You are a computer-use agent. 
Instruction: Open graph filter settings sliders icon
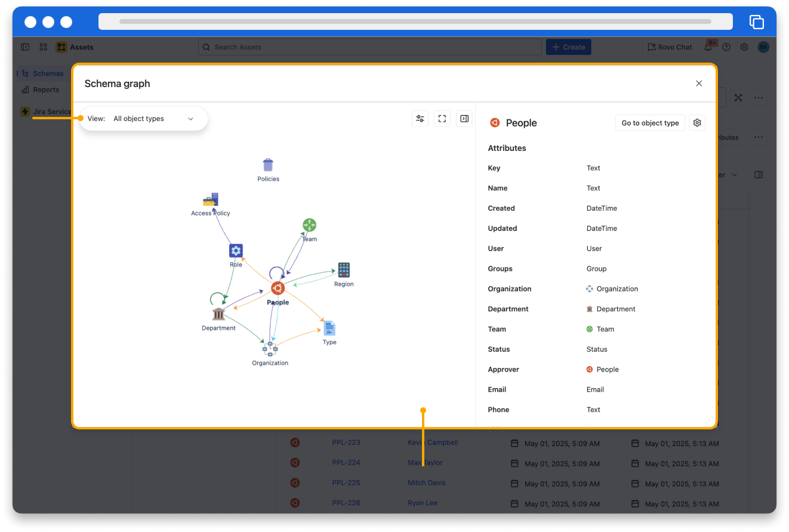coord(420,119)
